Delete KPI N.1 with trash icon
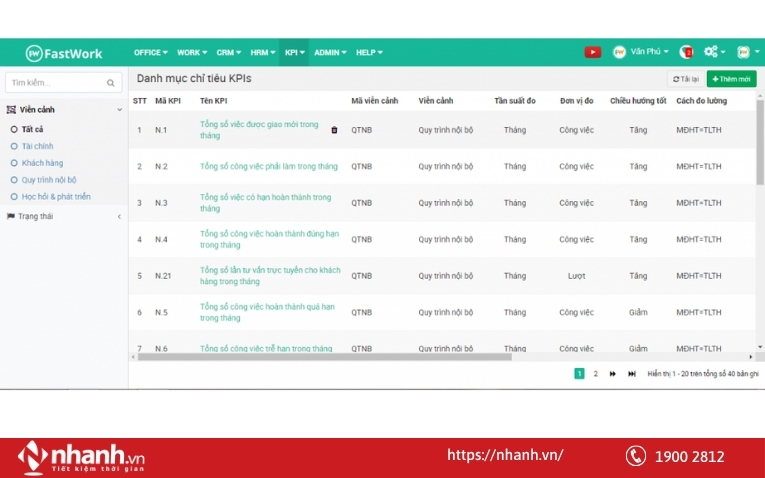Image resolution: width=765 pixels, height=478 pixels. coord(334,130)
